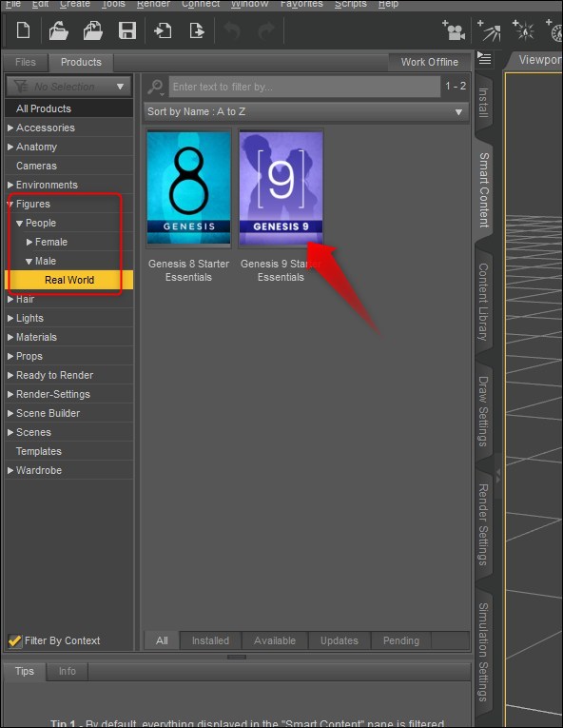Open the Smart Content side tab

tap(484, 189)
